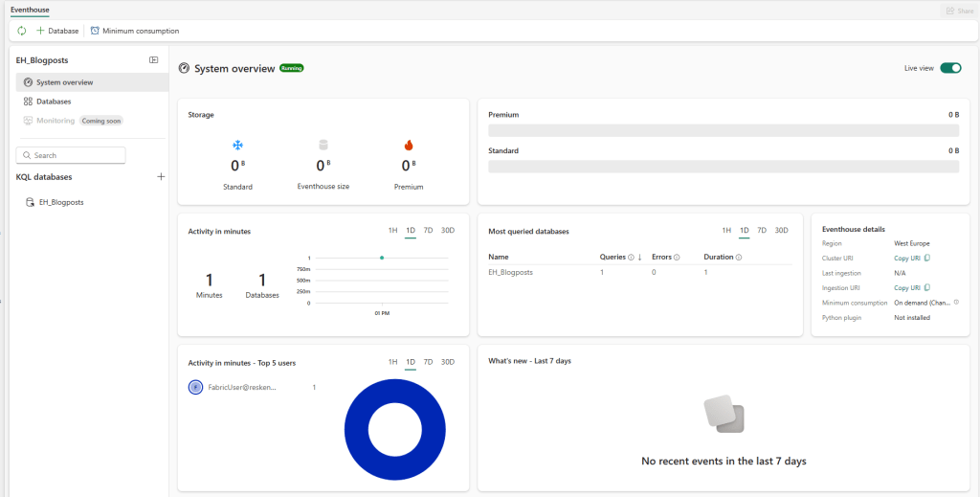The height and width of the screenshot is (497, 980).
Task: Select System overview in the sidebar
Action: (64, 82)
